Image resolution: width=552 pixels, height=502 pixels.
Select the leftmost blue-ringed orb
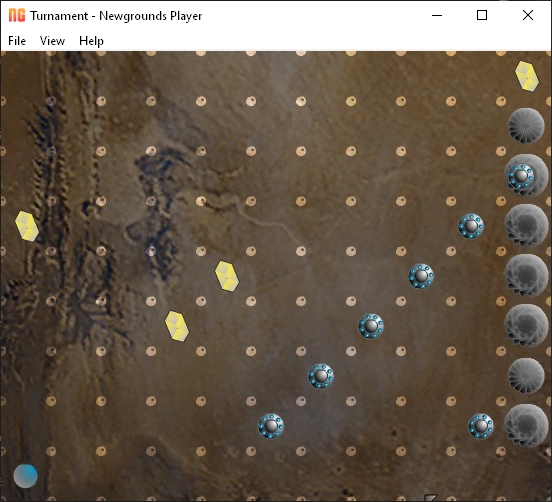(x=271, y=426)
